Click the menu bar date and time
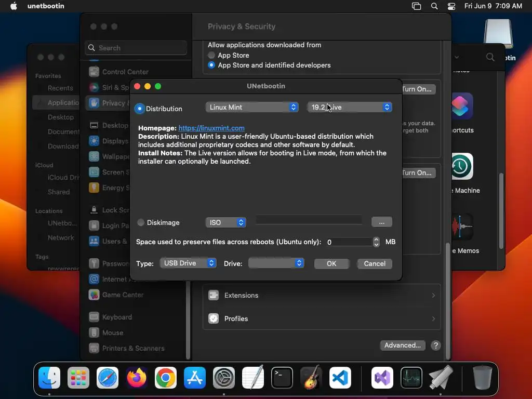The height and width of the screenshot is (399, 532). coord(493,6)
